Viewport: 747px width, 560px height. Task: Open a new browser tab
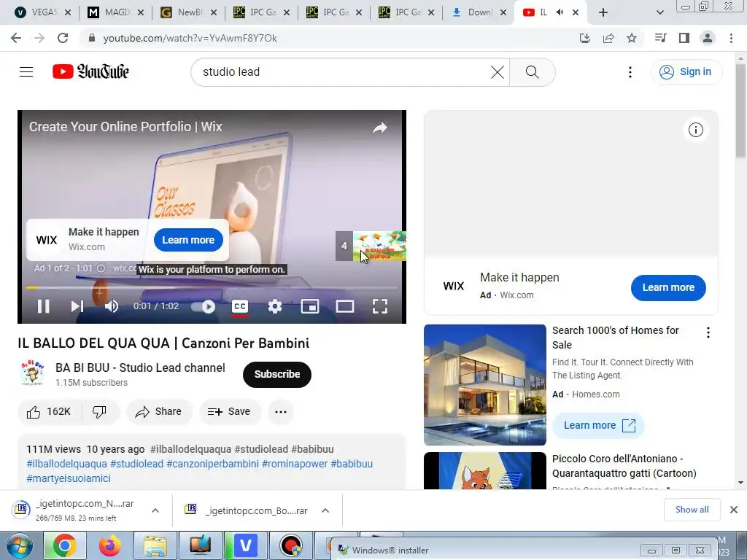pos(603,12)
